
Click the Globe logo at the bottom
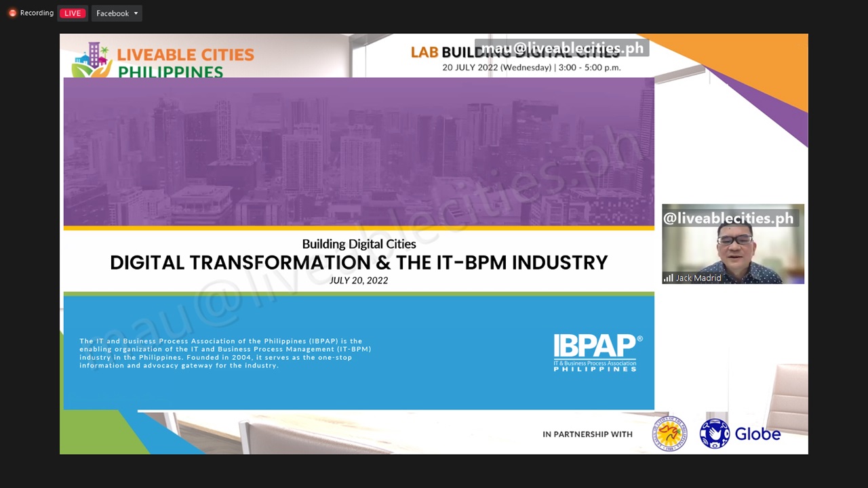(x=741, y=434)
